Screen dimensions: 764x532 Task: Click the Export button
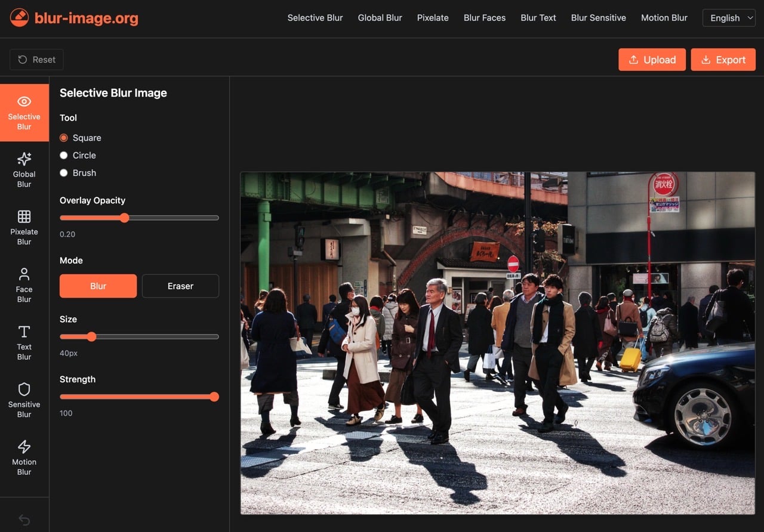coord(723,60)
